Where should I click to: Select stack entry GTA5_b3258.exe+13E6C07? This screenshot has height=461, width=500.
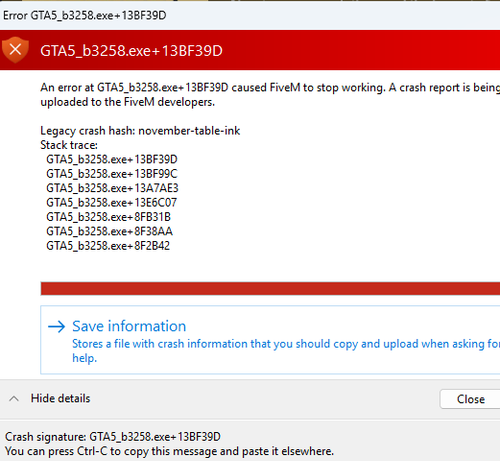click(111, 203)
